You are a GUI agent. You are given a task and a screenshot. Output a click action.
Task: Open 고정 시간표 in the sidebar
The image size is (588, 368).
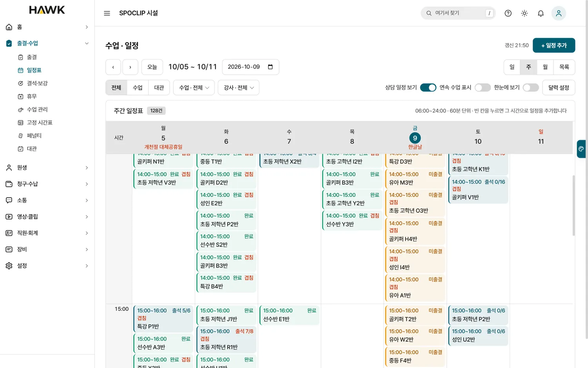(x=40, y=122)
